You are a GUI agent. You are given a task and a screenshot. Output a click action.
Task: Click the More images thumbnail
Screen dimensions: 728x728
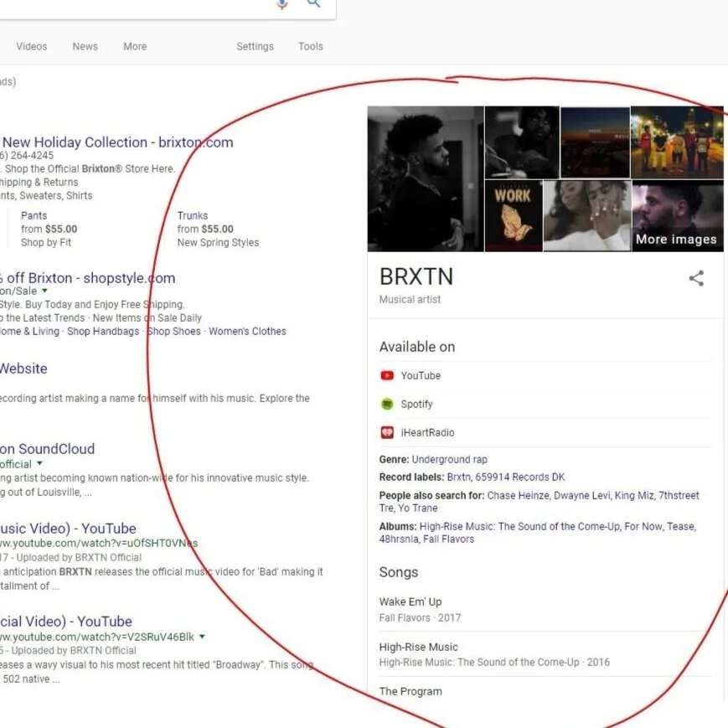678,216
